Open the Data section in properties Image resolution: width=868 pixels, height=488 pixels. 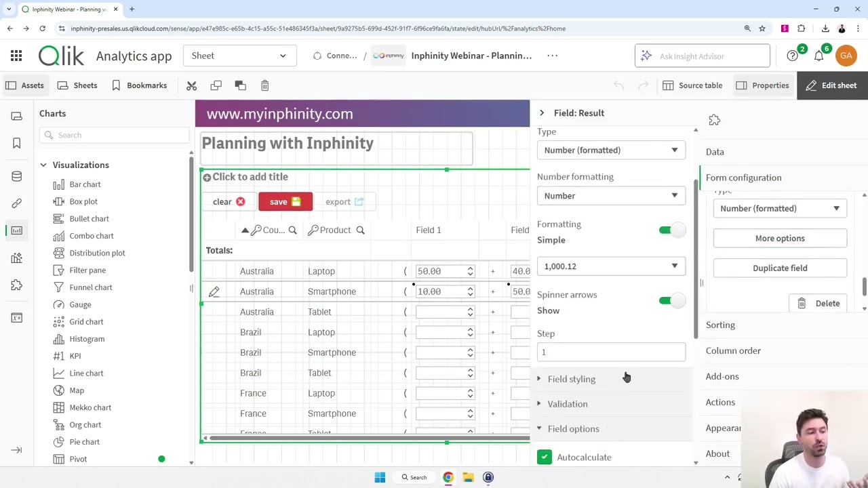point(715,152)
